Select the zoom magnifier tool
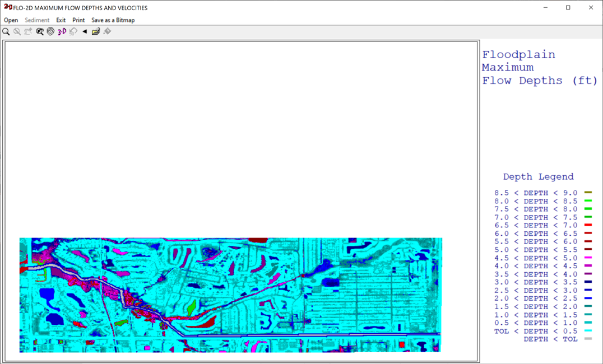Screen dimensions: 603x364 click(x=6, y=32)
